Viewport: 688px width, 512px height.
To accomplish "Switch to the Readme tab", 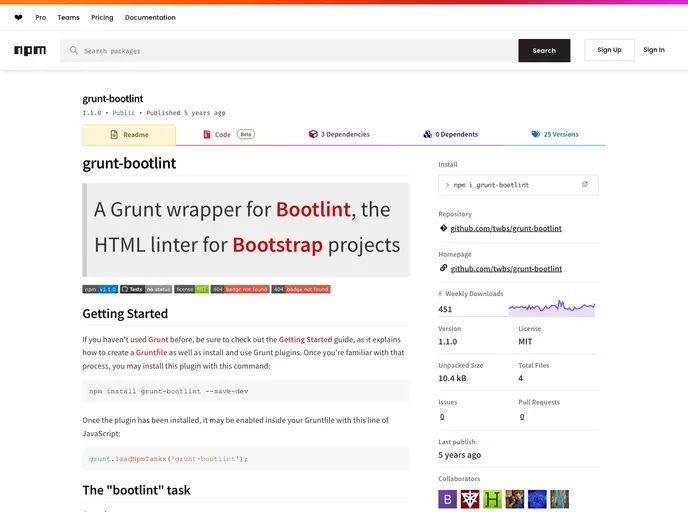I will point(129,135).
